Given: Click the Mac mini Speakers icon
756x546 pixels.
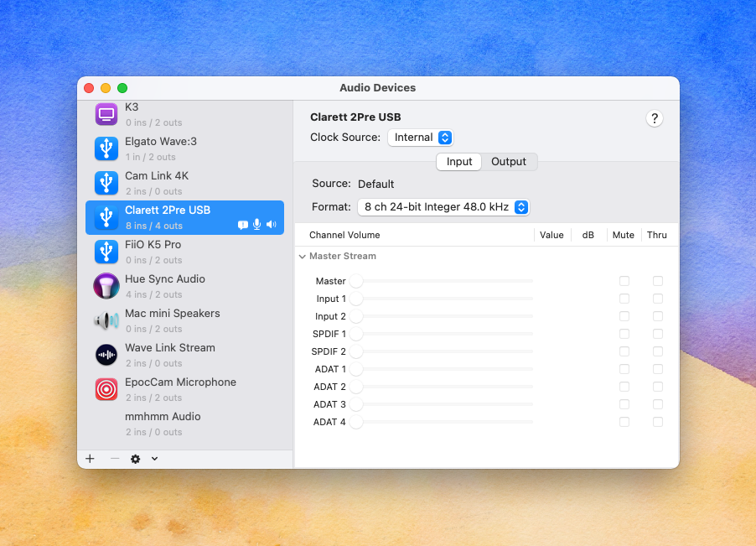Looking at the screenshot, I should [x=106, y=320].
